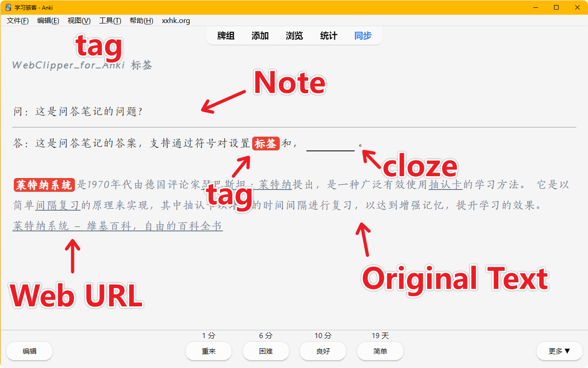Open the 文件 menu

click(x=17, y=20)
